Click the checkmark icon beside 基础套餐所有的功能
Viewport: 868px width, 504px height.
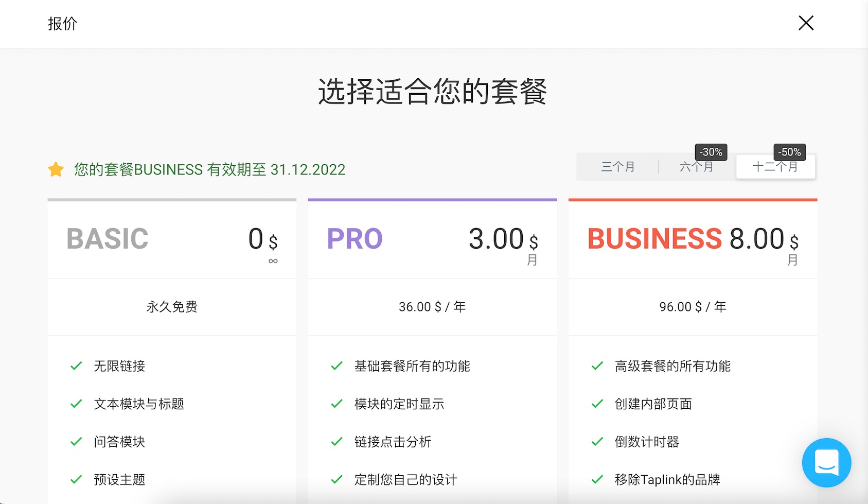[336, 366]
